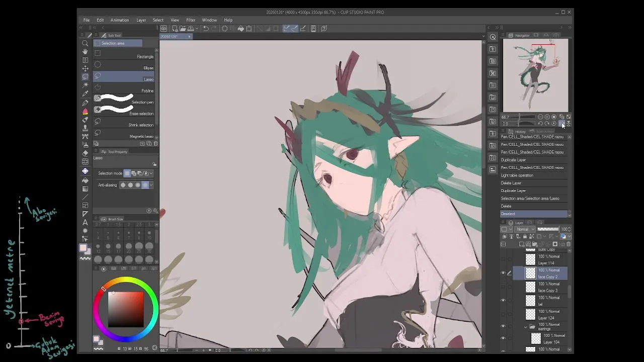Select the Zoom magnifier tool
644x362 pixels.
coord(85,43)
